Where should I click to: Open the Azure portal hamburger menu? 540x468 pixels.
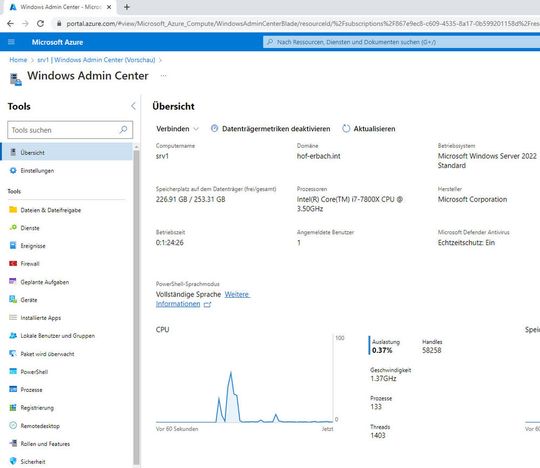(11, 42)
